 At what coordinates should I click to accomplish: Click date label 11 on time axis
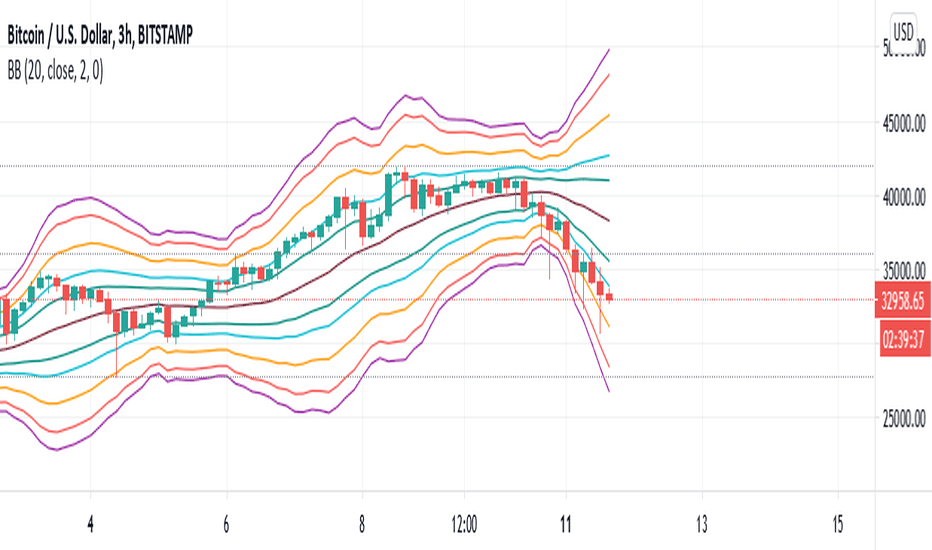566,524
